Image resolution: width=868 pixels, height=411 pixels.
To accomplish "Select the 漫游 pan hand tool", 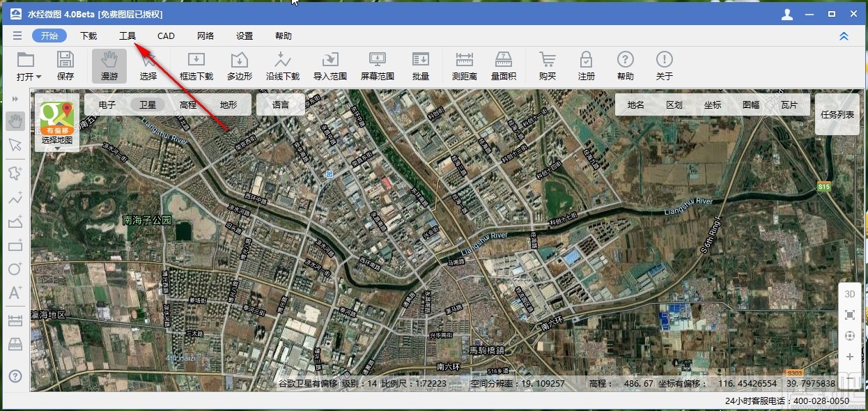I will pos(109,66).
